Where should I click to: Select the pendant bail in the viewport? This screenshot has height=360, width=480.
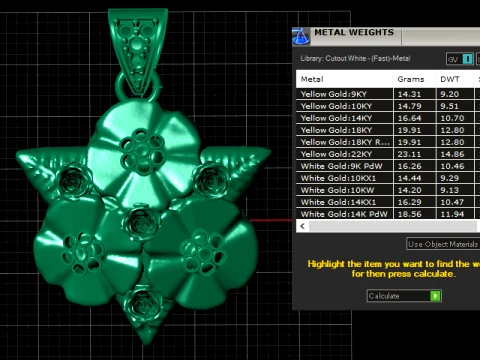point(137,50)
